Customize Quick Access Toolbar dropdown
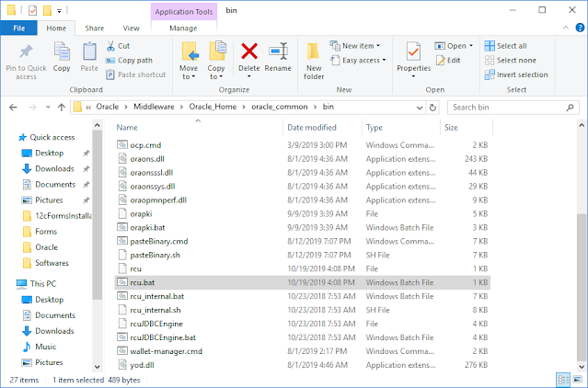This screenshot has height=388, width=588. pyautogui.click(x=59, y=11)
